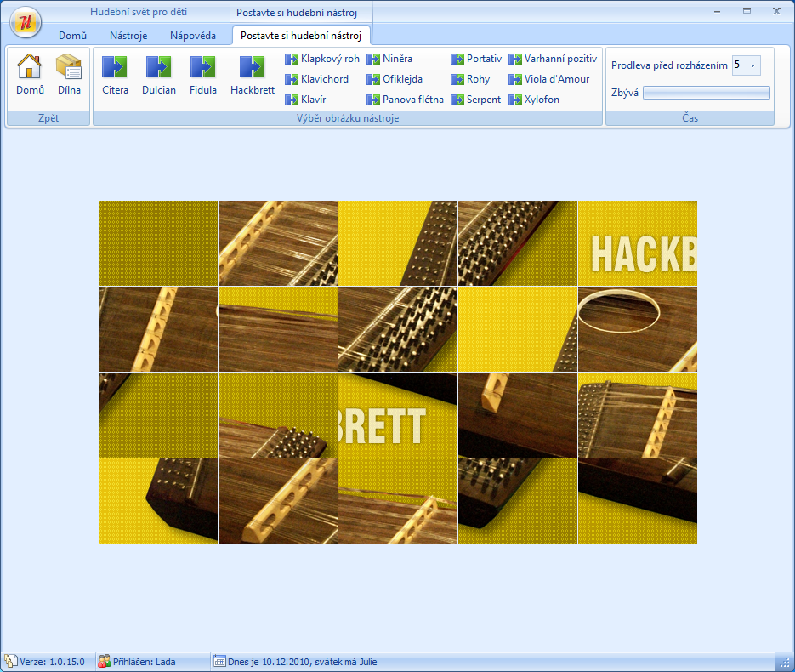Click date text Dnes je 10.12.2010
Screen dimensions: 795x672
tap(270, 662)
